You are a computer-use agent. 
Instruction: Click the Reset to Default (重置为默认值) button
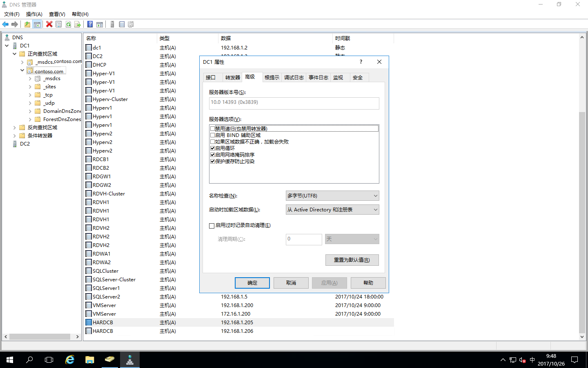352,260
